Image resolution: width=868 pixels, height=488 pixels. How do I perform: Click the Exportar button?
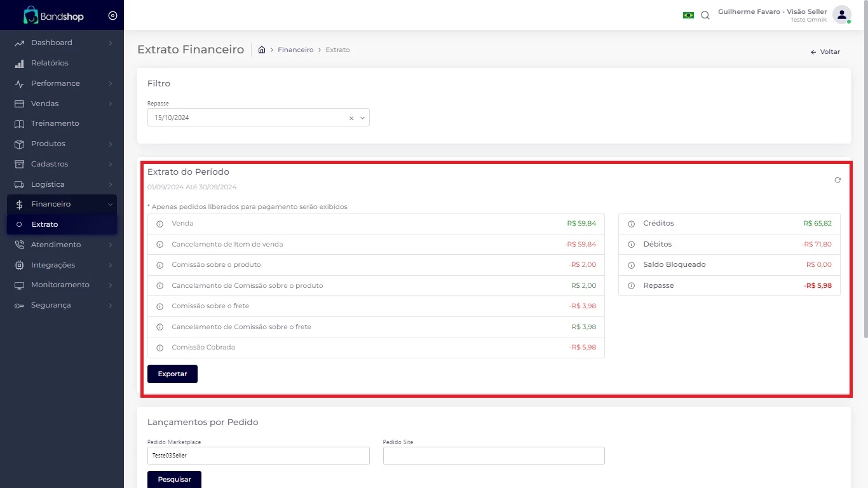click(172, 374)
